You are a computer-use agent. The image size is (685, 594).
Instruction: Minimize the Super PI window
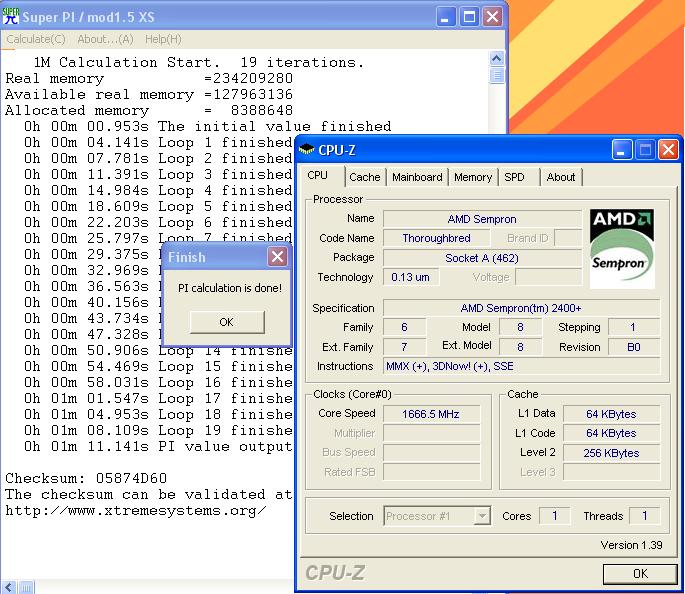click(x=445, y=17)
